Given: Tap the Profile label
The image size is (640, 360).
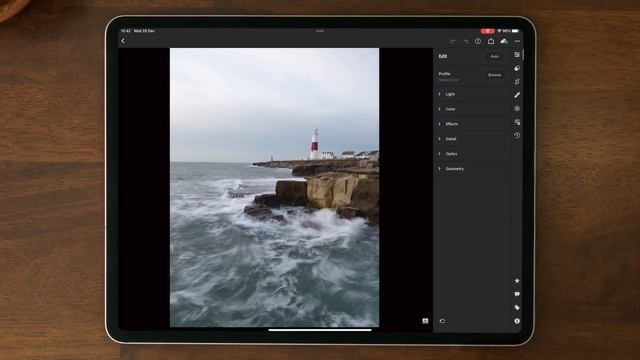Looking at the screenshot, I should coord(444,74).
